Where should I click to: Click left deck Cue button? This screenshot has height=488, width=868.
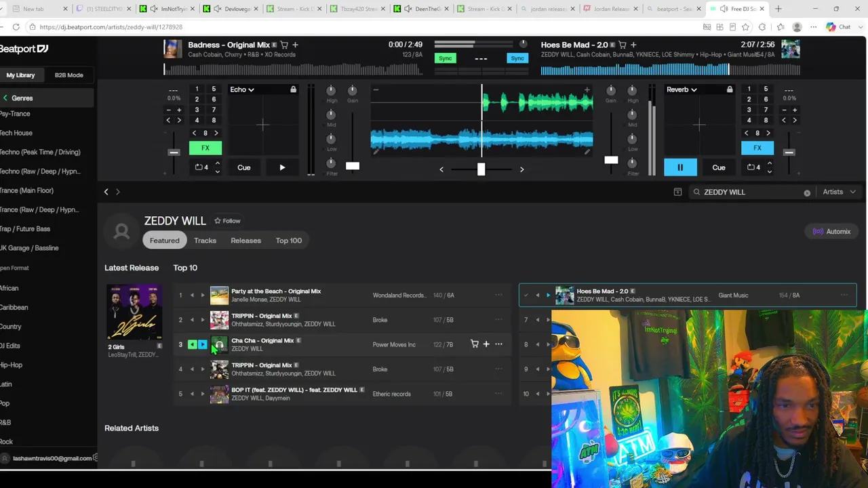pyautogui.click(x=244, y=167)
